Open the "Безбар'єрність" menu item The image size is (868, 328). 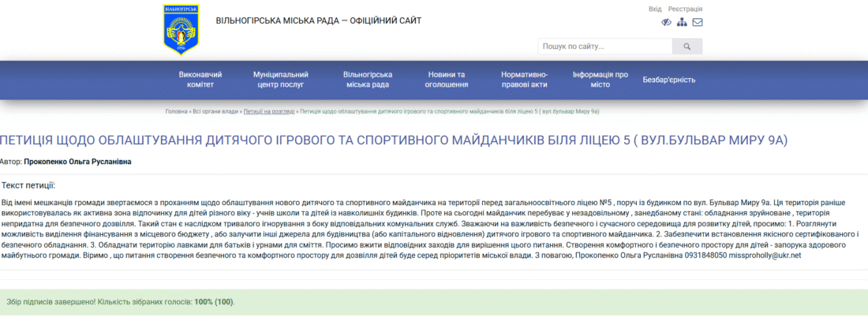click(x=668, y=80)
